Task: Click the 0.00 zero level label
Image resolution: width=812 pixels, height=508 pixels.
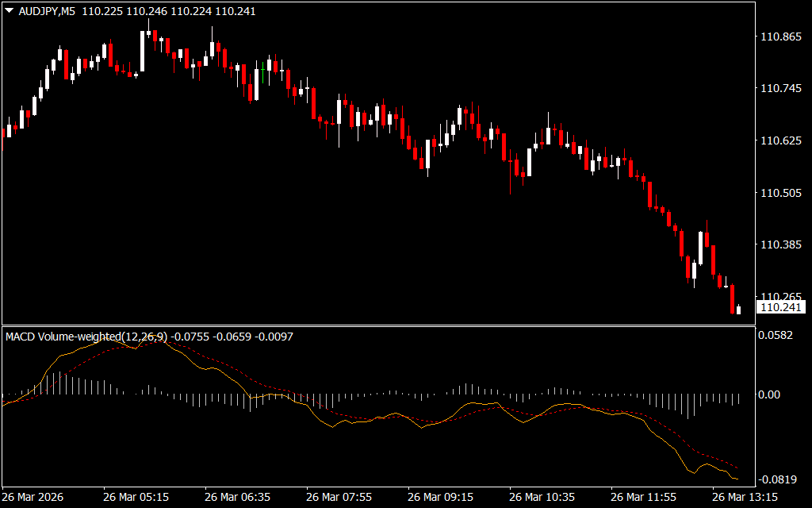Action: pos(769,394)
